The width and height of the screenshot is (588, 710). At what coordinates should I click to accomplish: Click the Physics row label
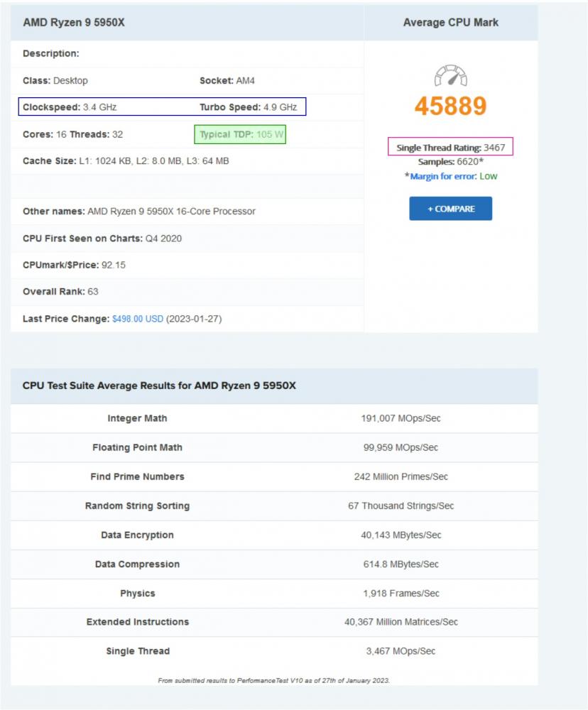click(x=137, y=593)
